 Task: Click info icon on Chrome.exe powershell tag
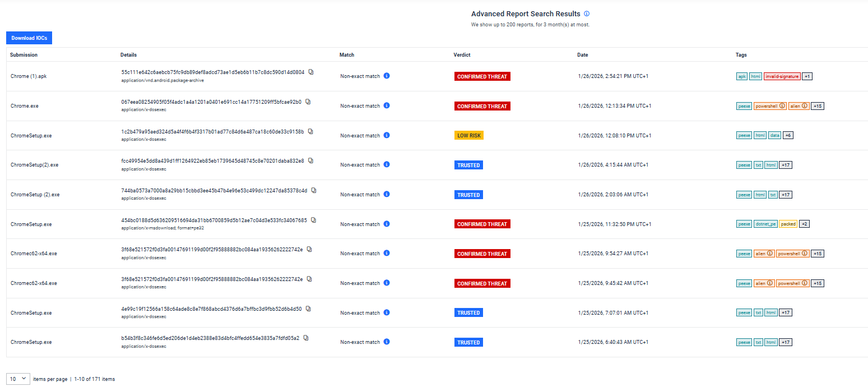coord(782,106)
